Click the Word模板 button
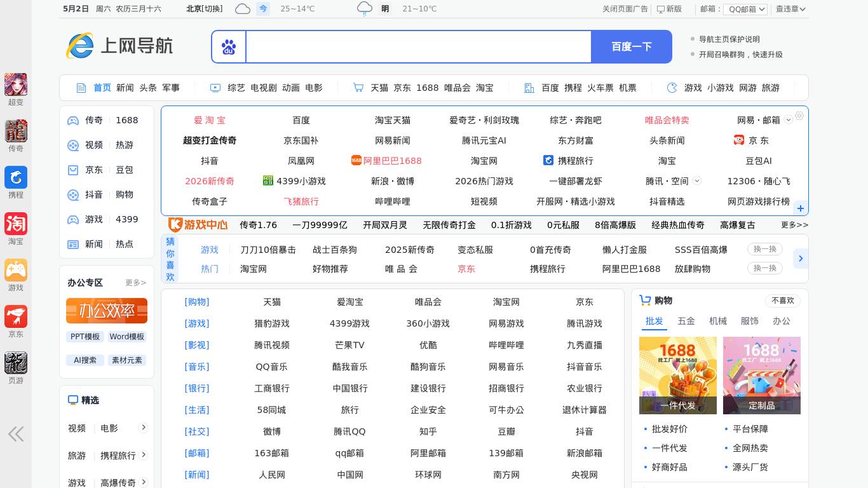 point(127,337)
